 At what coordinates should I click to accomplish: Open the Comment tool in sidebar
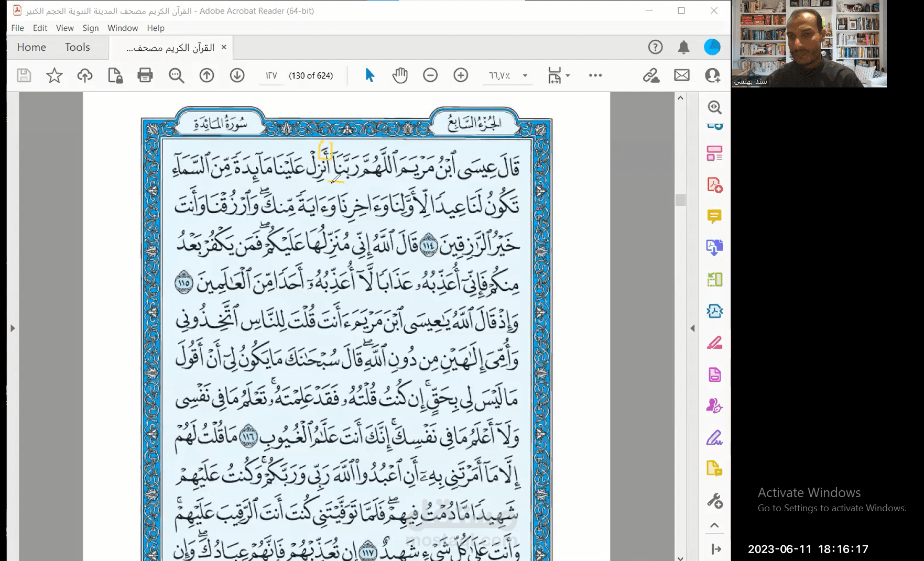pyautogui.click(x=714, y=216)
